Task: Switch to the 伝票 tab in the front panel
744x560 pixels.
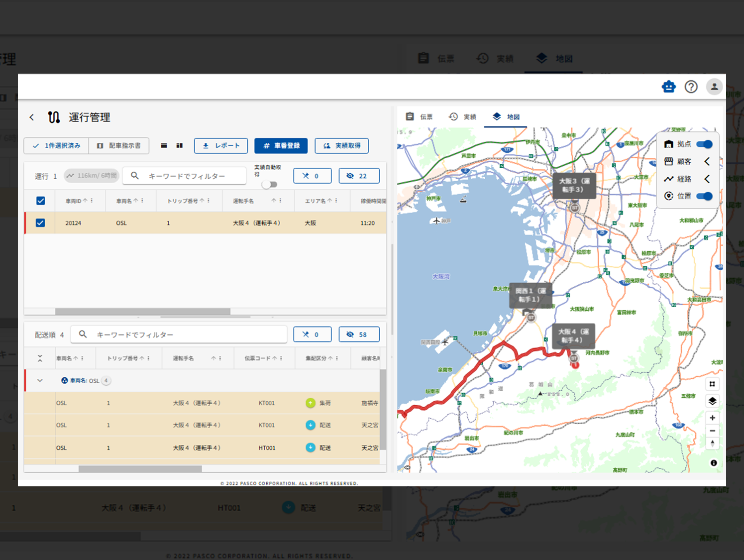Action: [x=419, y=117]
